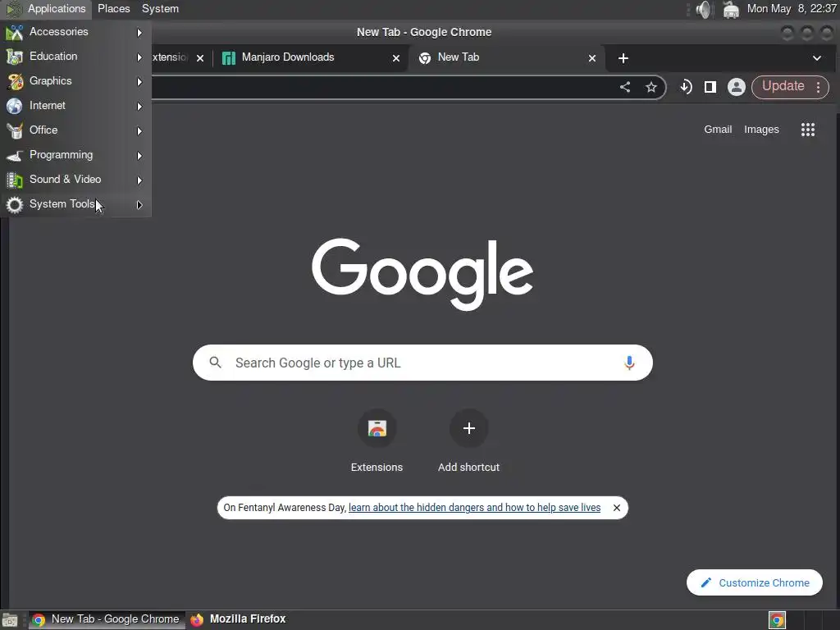Open the Sound & Video submenu
The width and height of the screenshot is (840, 630).
75,180
